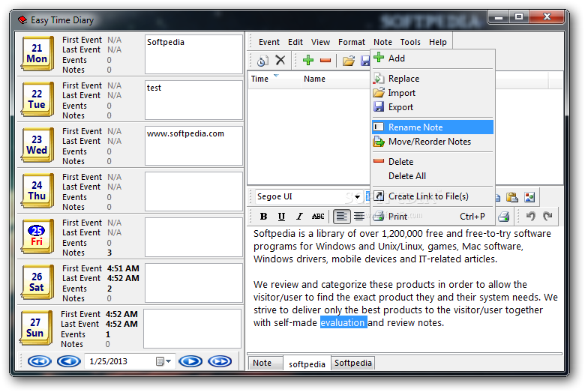
Task: Click the empty Thursday summary box
Action: tap(193, 191)
